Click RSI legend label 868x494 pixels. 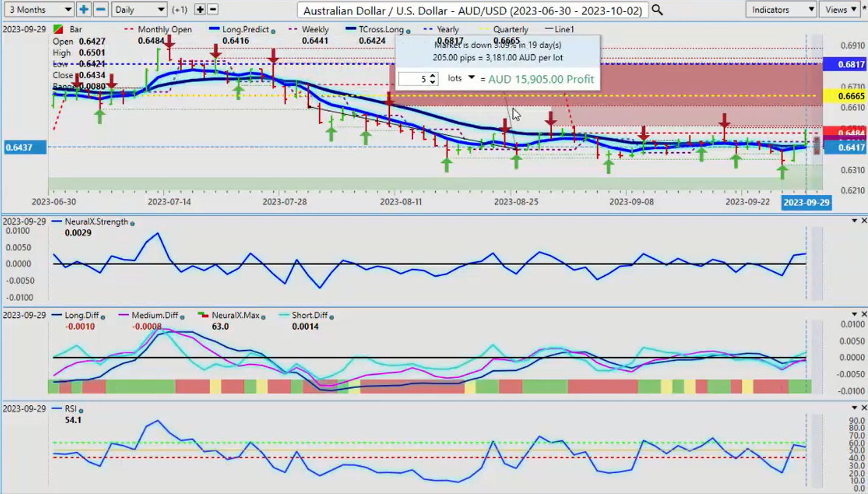pyautogui.click(x=70, y=408)
